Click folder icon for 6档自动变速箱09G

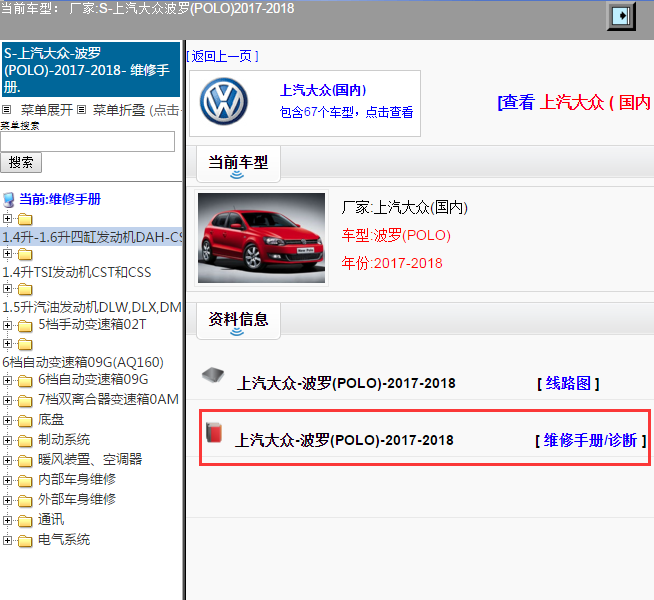(x=25, y=381)
